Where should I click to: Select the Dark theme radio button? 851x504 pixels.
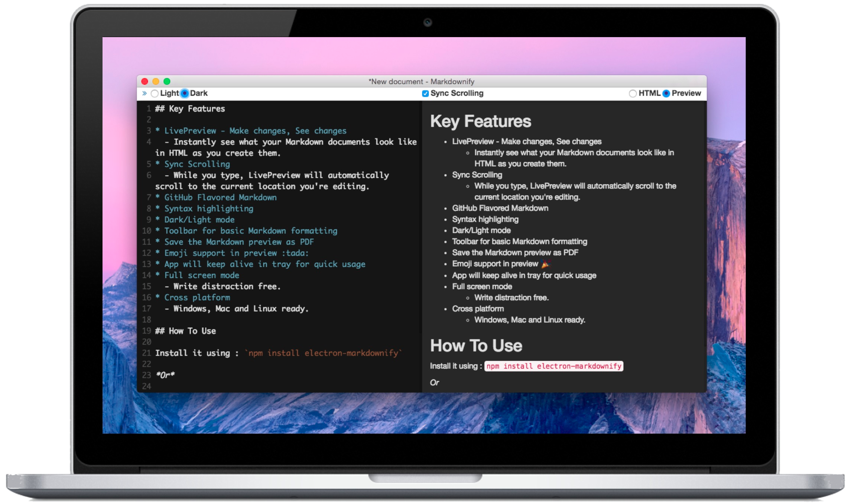[185, 94]
